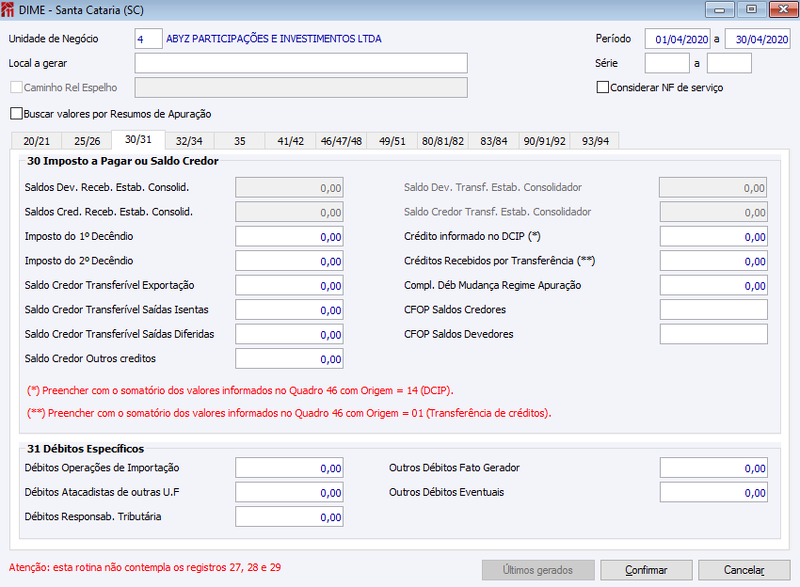The height and width of the screenshot is (587, 800).
Task: Edit Saldo Credor Outros creditos value
Action: click(x=289, y=359)
